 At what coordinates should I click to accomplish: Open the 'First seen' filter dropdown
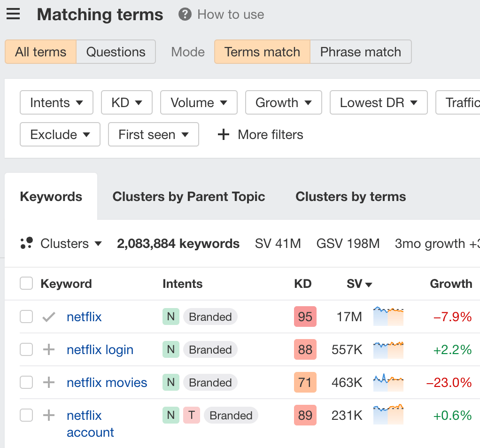153,134
